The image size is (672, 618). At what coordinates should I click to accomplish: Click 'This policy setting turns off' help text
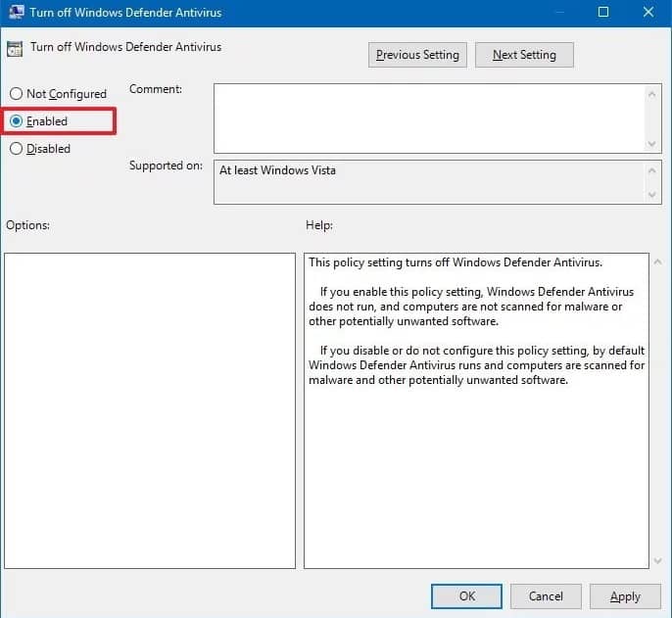point(456,262)
